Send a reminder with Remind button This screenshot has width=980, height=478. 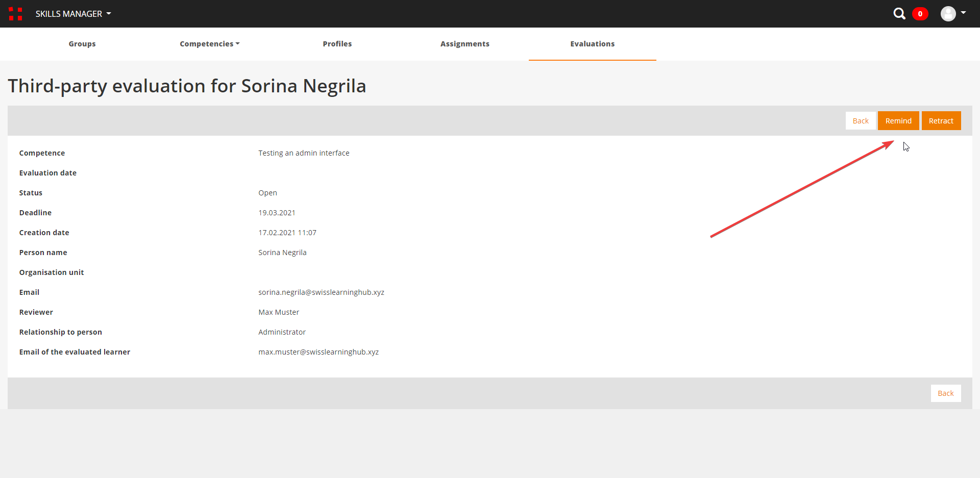point(898,121)
